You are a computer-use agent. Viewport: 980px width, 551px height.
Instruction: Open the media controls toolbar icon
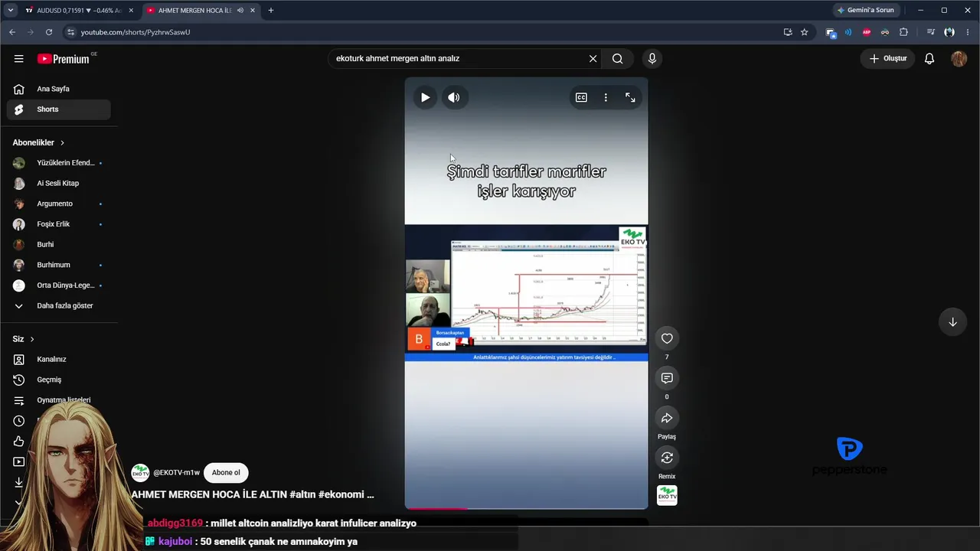[930, 32]
